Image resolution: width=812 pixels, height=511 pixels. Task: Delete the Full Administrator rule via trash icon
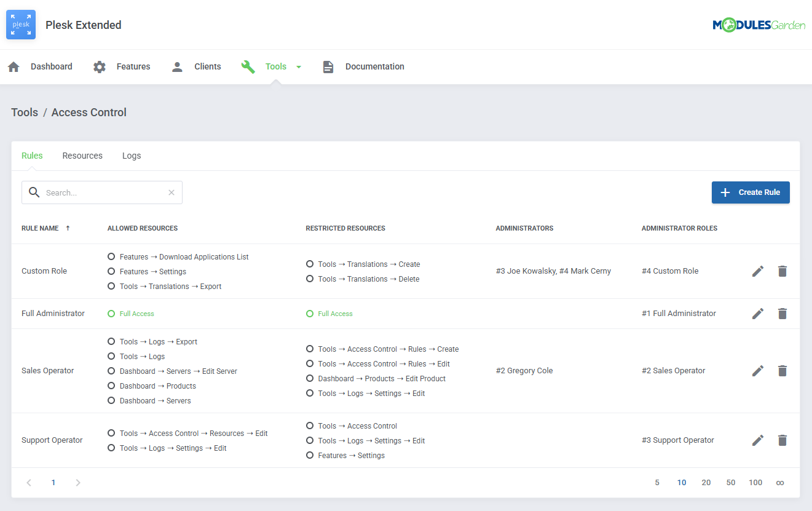pyautogui.click(x=782, y=314)
